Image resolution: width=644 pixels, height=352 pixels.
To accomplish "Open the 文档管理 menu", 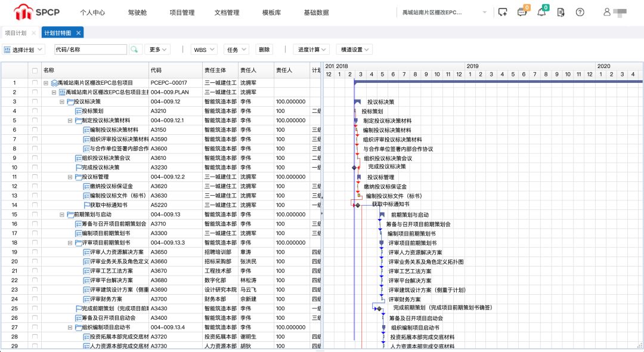I will click(x=227, y=13).
